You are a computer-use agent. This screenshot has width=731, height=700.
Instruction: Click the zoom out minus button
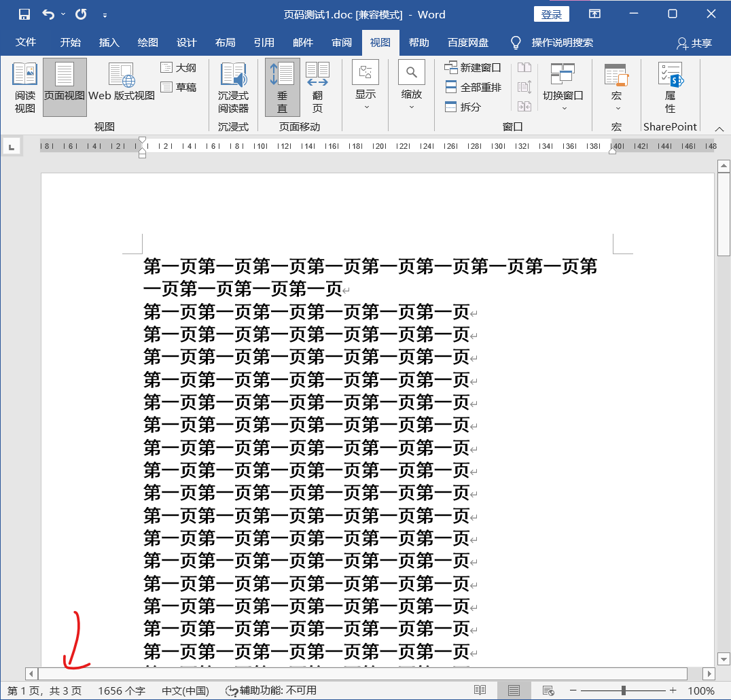tap(573, 690)
